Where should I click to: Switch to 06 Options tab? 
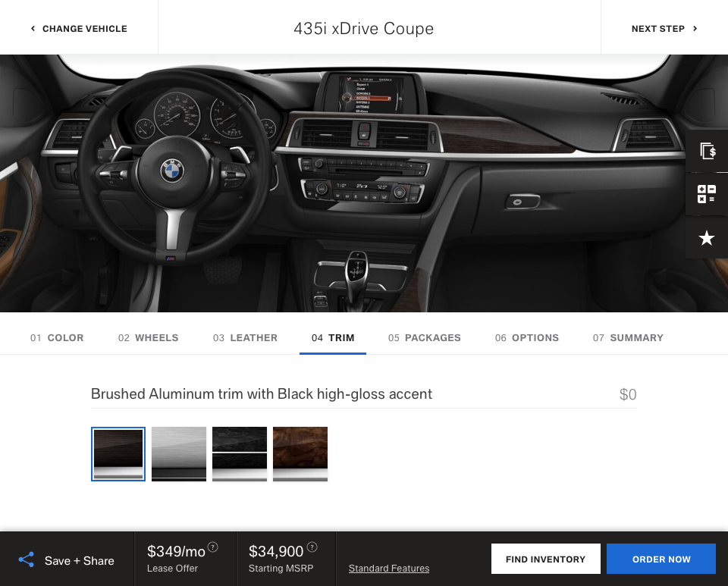click(x=527, y=338)
